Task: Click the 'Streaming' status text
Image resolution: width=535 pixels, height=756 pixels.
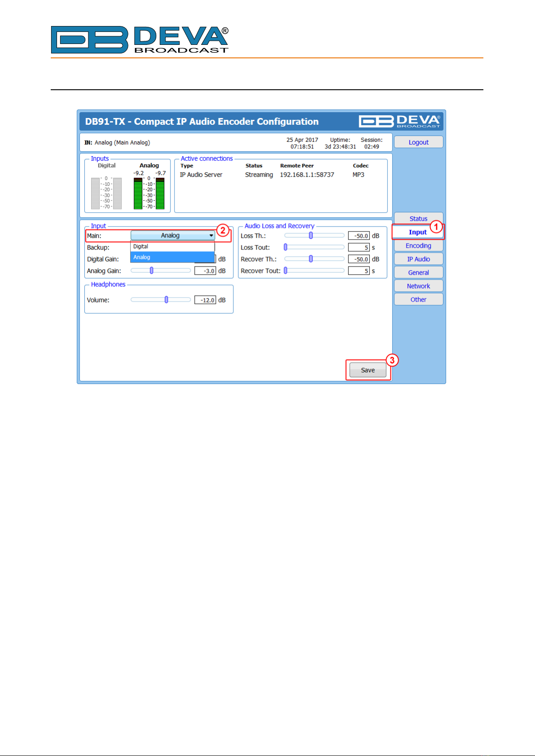Action: click(259, 175)
